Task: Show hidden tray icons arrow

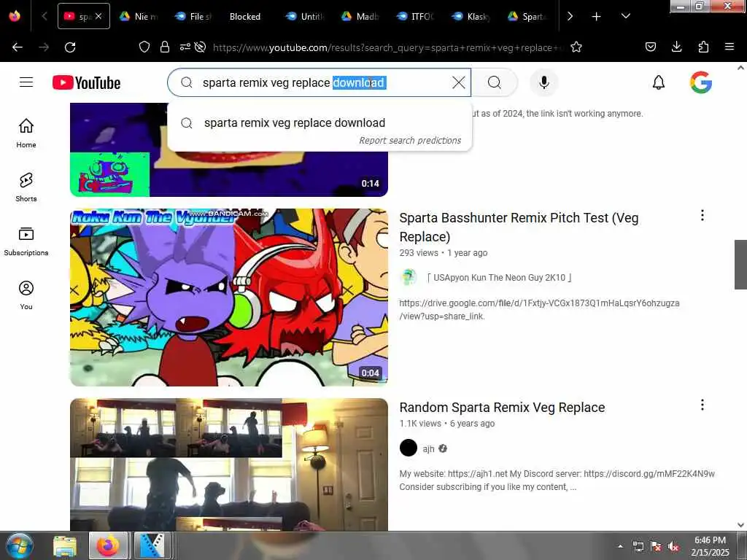Action: coord(620,546)
